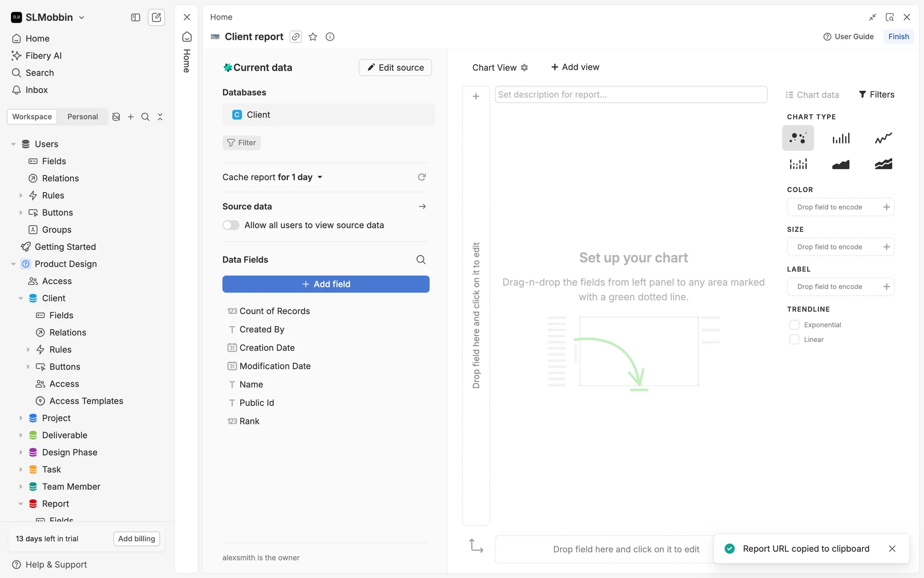Expand the Project database tree item

[21, 418]
